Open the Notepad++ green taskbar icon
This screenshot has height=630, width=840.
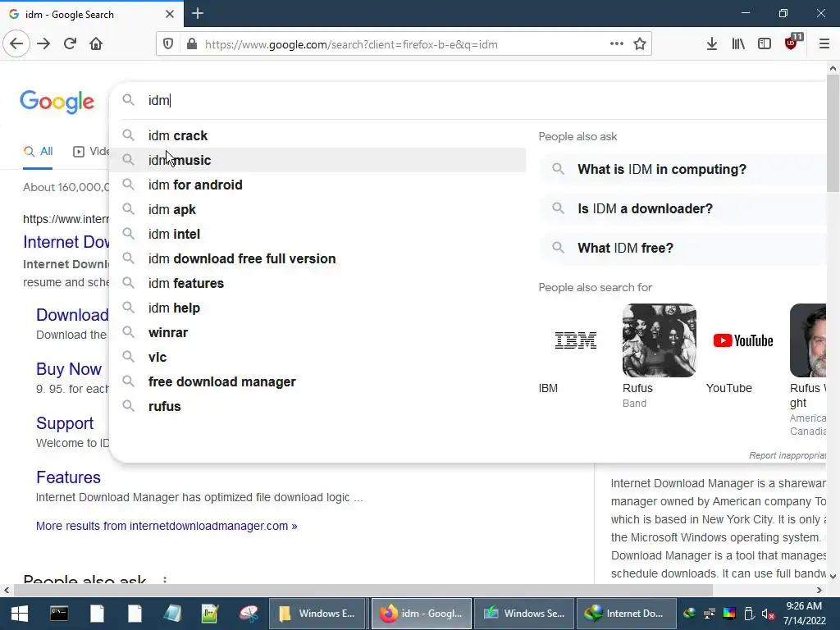click(210, 614)
